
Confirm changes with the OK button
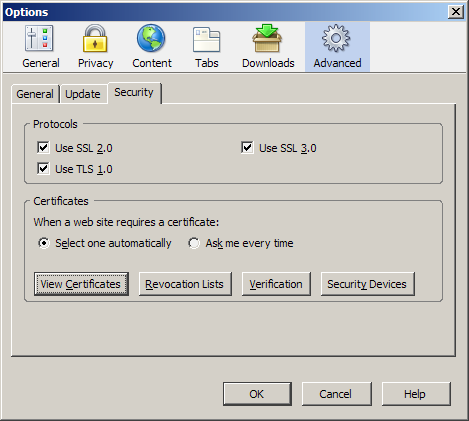[x=257, y=394]
